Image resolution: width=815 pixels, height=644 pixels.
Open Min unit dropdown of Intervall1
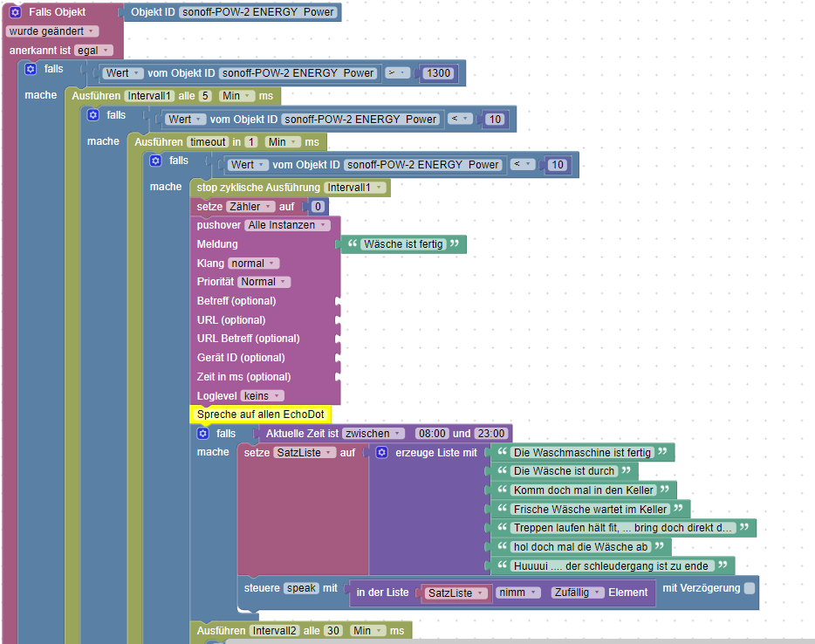point(237,96)
